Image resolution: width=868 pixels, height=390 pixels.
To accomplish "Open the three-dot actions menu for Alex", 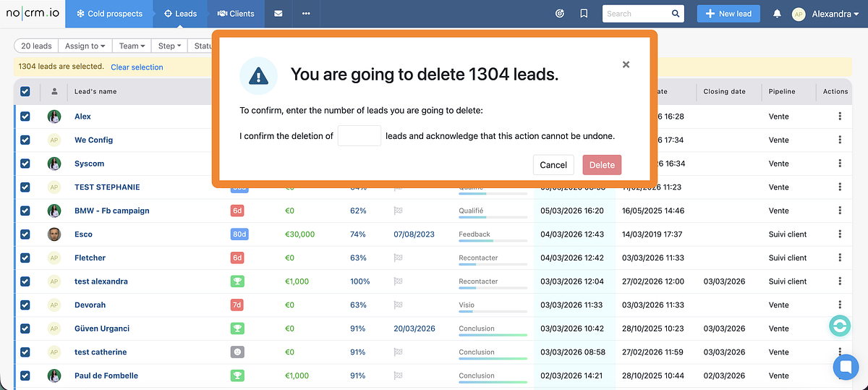I will click(839, 116).
